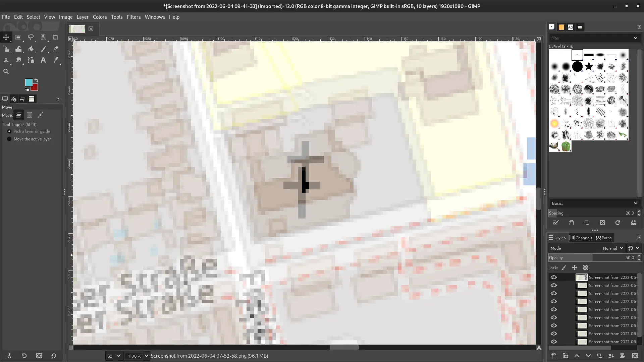Hide the third screenshot layer

553,293
